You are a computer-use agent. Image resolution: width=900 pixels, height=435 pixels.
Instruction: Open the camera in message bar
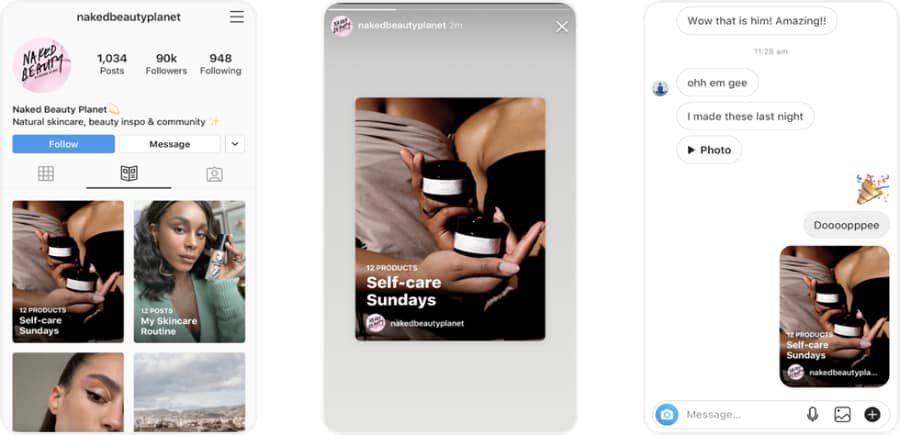pos(666,414)
